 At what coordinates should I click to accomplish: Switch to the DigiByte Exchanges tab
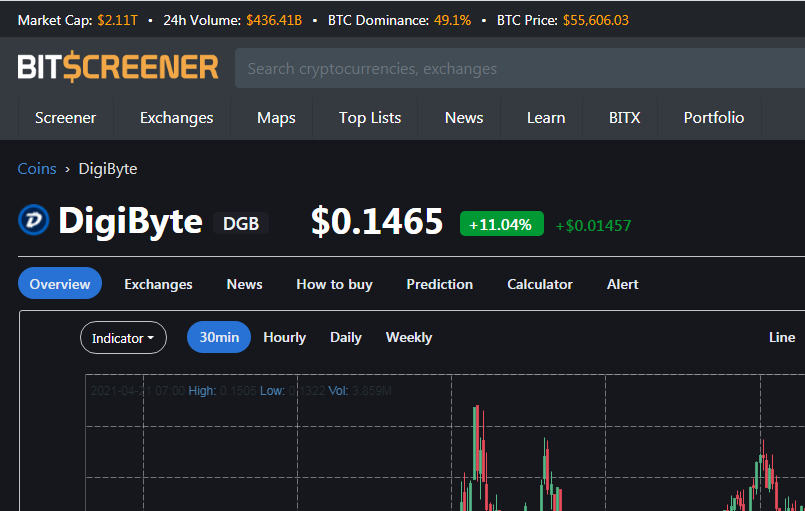(158, 284)
